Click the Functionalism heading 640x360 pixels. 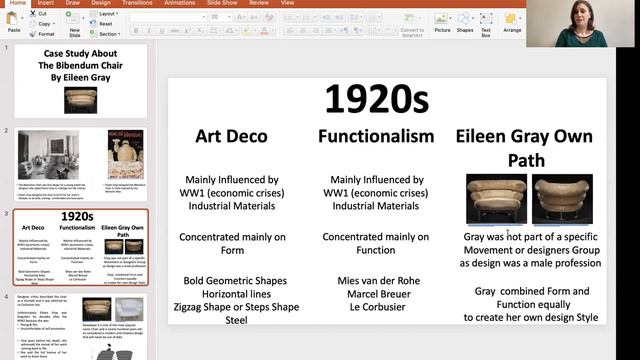click(x=376, y=136)
